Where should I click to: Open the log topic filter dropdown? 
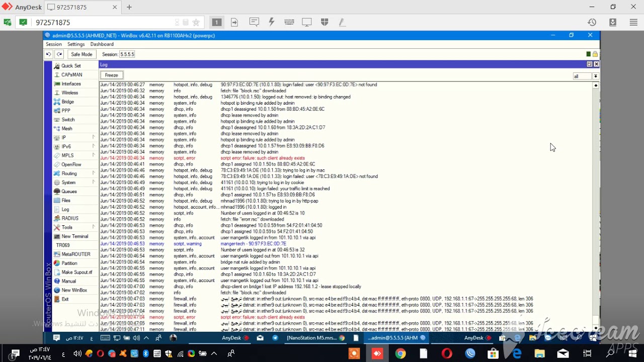pyautogui.click(x=596, y=76)
